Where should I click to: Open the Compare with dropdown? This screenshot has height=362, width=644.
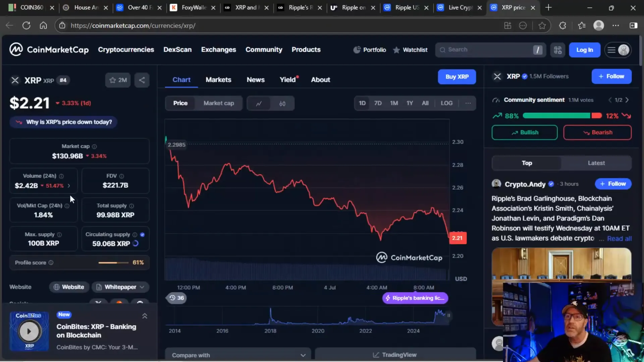(x=238, y=355)
